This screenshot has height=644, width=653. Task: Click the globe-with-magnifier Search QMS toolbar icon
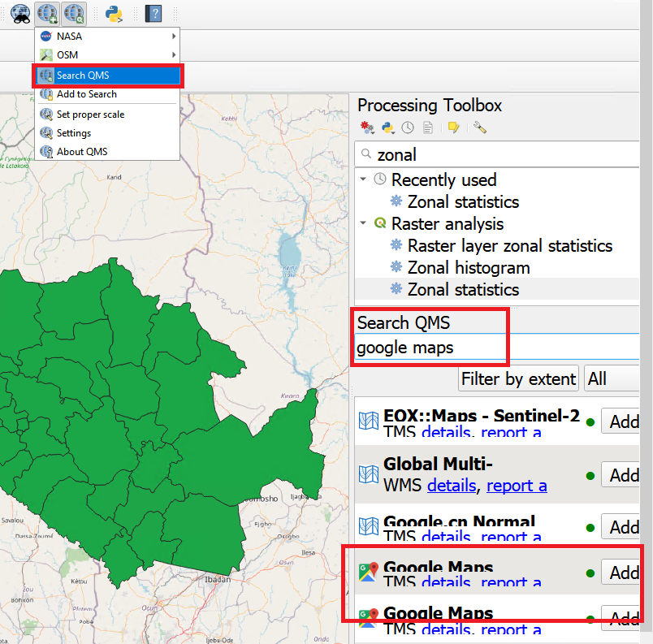point(74,13)
